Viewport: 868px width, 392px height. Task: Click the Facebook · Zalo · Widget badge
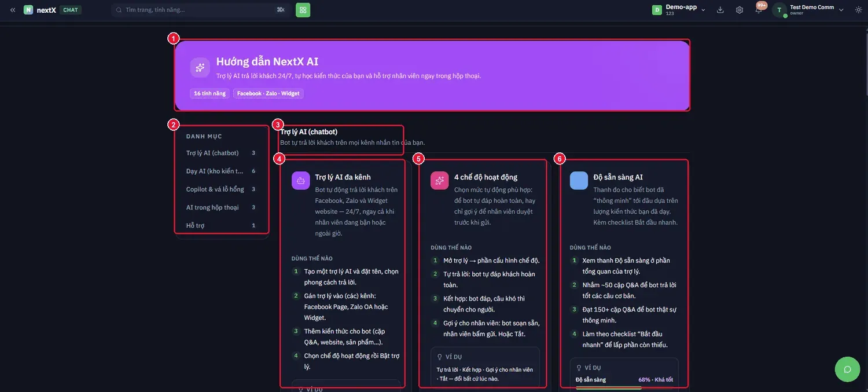269,93
